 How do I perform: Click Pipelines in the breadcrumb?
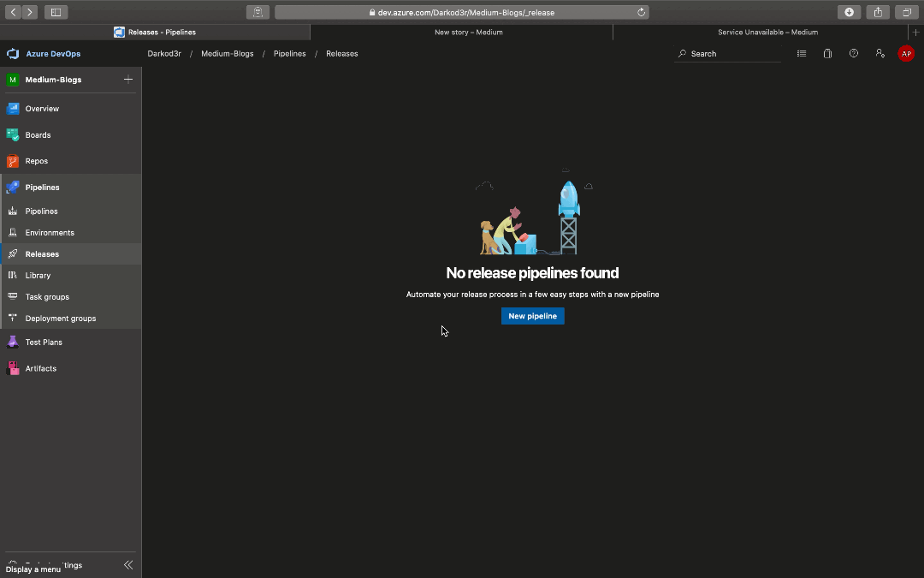pos(290,54)
